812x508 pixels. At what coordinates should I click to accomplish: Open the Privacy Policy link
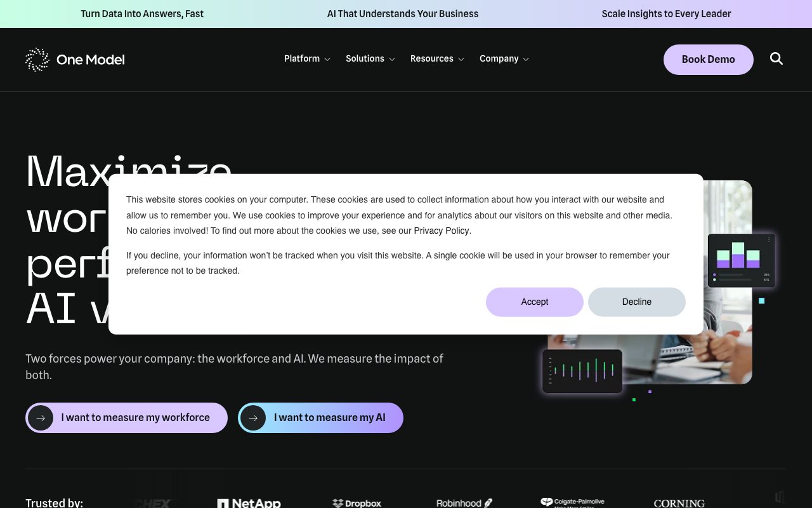[x=442, y=231]
